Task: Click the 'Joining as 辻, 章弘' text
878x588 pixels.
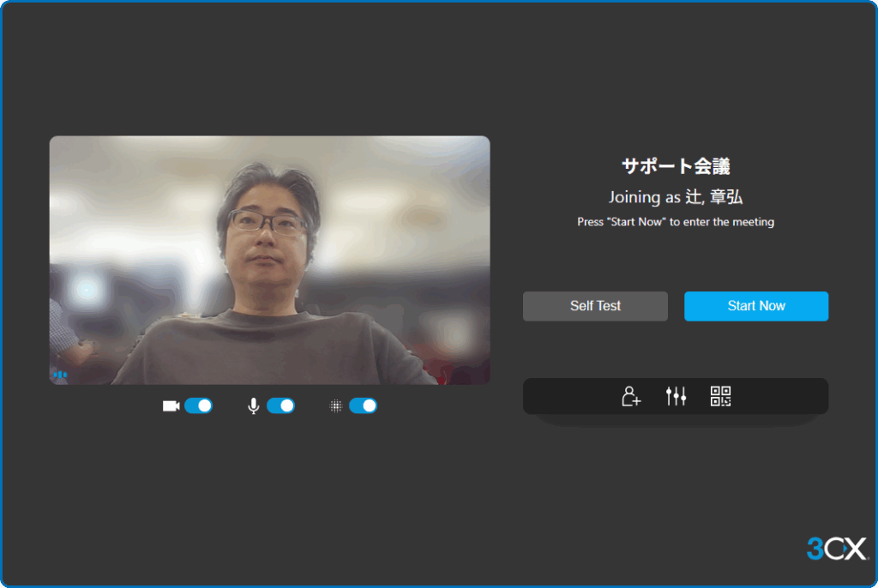Action: (676, 197)
